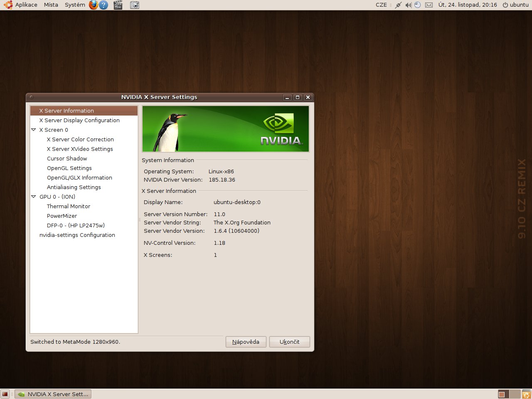532x399 pixels.
Task: Open the date and time clock applet
Action: [468, 5]
